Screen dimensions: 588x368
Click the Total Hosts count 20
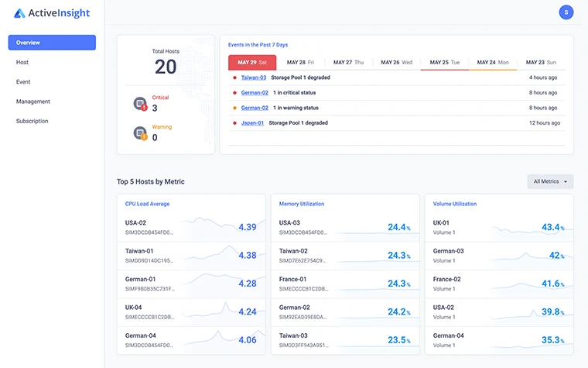[166, 67]
